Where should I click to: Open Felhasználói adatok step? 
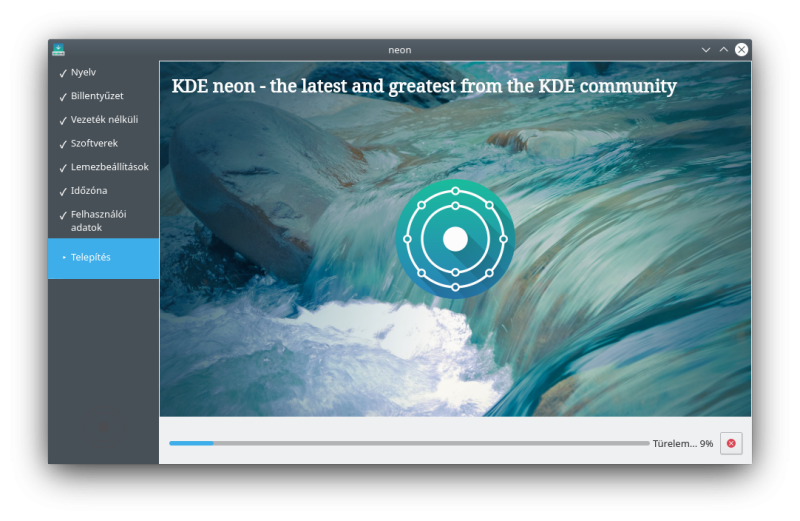[98, 221]
